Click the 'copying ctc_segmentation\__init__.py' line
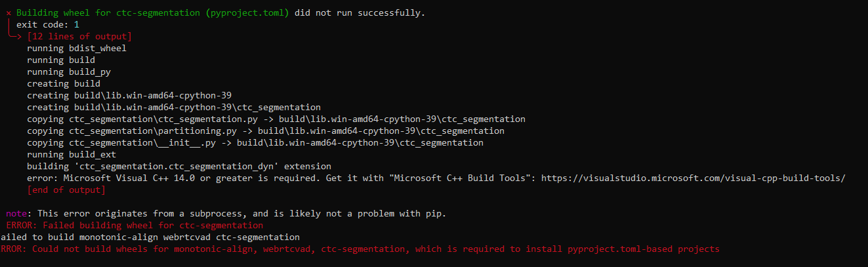Viewport: 868px width, 267px height. (x=255, y=142)
